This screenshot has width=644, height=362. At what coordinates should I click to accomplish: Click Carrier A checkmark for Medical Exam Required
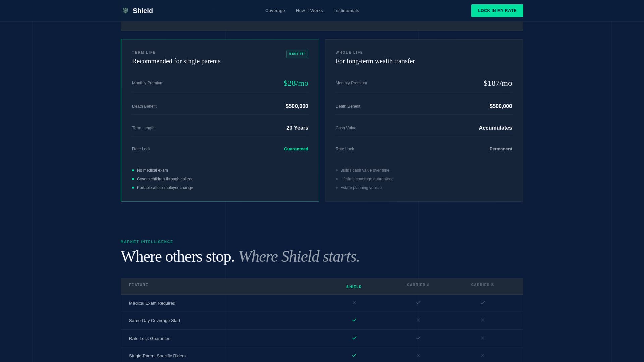[x=418, y=303]
